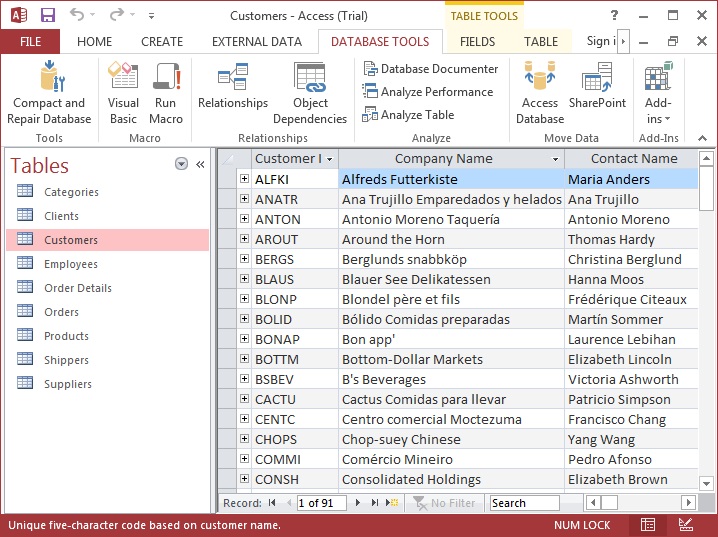Click the horizontal scrollbar right arrow
The image size is (718, 537).
[688, 503]
